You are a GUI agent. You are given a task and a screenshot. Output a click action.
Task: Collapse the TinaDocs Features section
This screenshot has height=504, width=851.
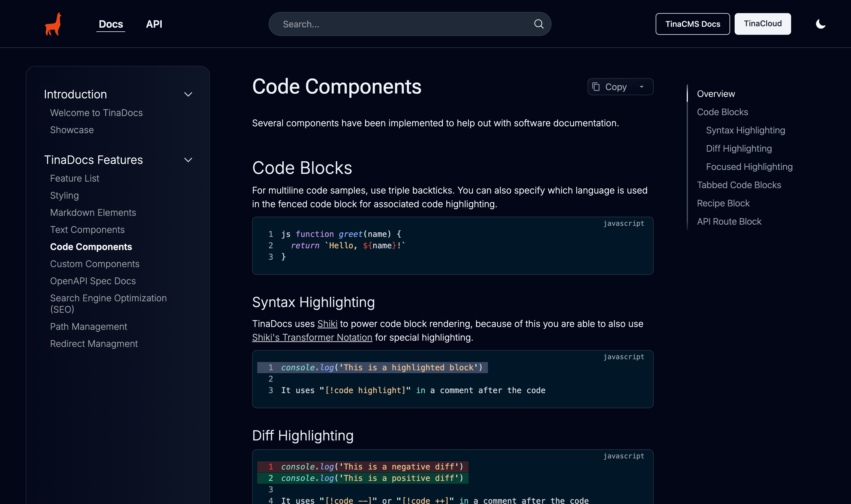188,160
